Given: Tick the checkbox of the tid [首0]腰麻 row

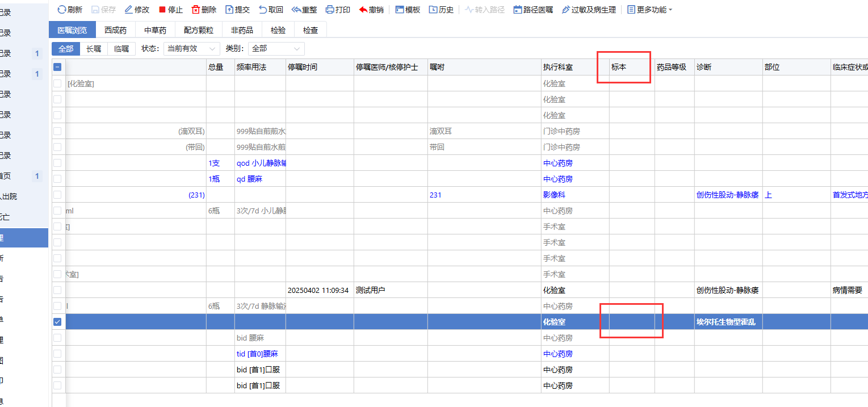Looking at the screenshot, I should 57,354.
